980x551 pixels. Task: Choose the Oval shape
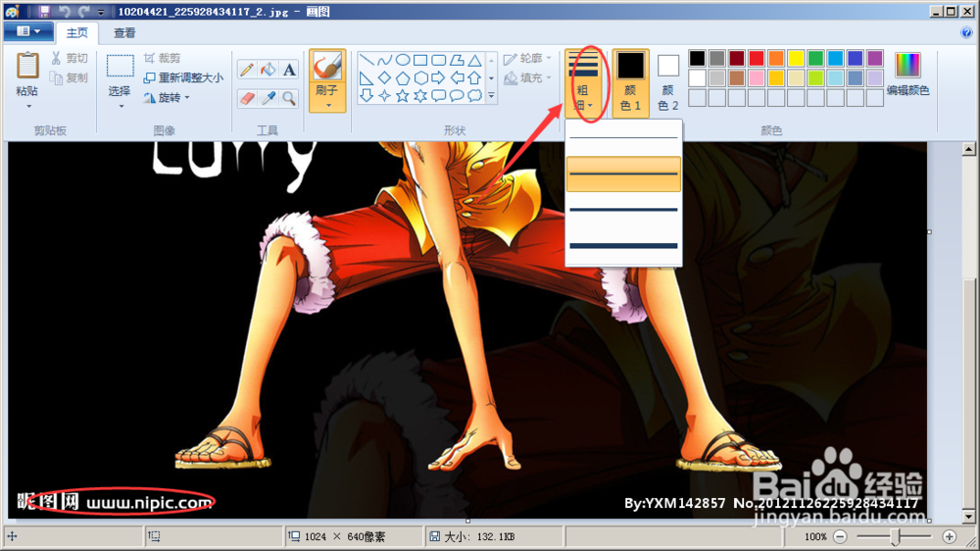[403, 60]
